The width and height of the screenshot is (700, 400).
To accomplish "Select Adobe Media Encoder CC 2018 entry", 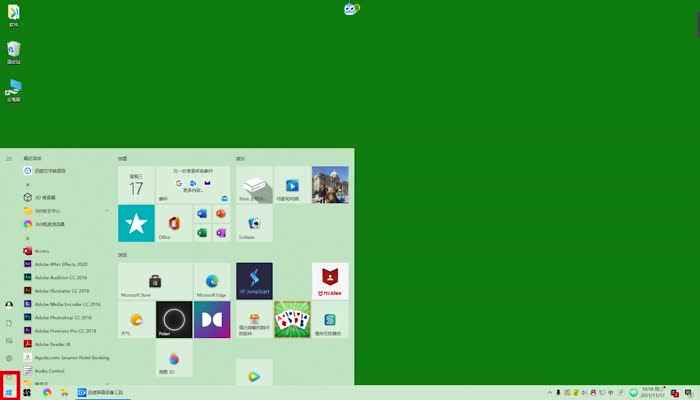I will (62, 303).
